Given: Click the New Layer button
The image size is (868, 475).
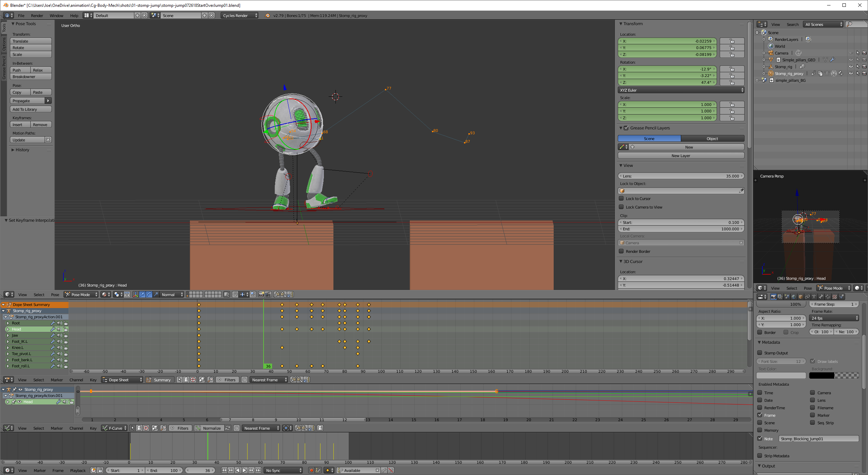Looking at the screenshot, I should 680,156.
